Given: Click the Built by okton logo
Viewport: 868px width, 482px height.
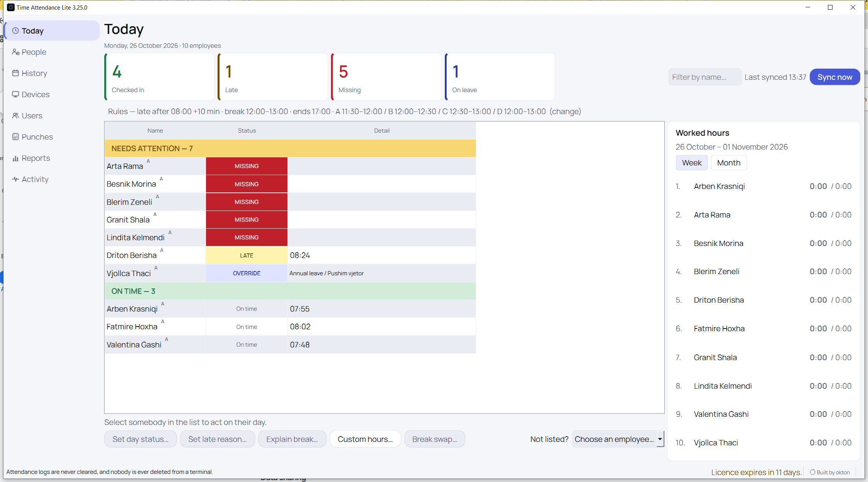Looking at the screenshot, I should (812, 472).
